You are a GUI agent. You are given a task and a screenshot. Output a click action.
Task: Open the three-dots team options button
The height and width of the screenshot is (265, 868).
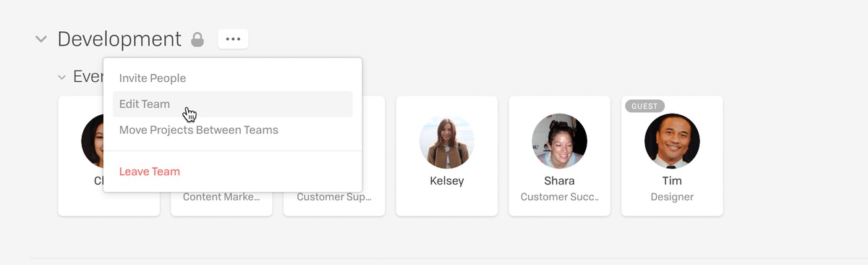[233, 39]
